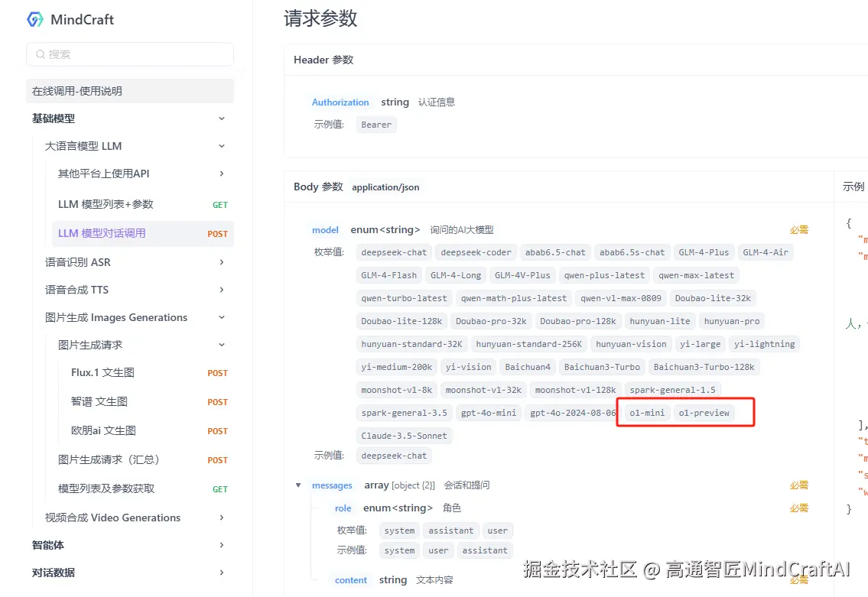Expand the 对话数据 section chevron
Screen dimensions: 868x597
tap(222, 573)
